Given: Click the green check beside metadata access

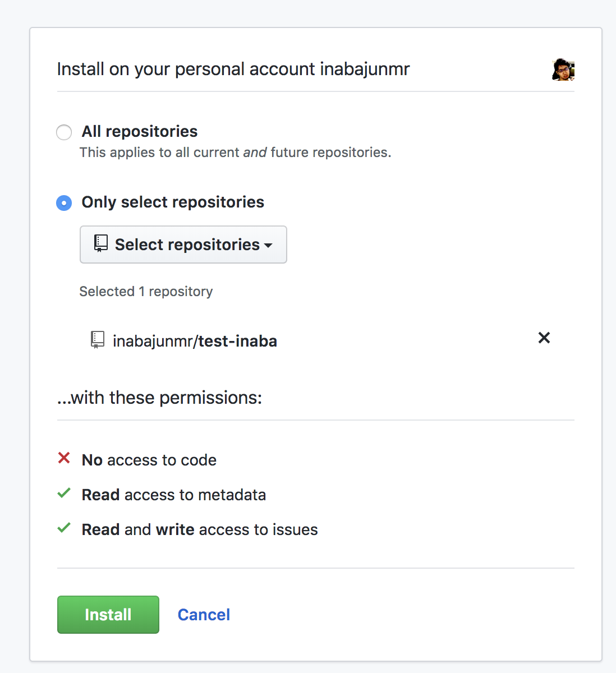Looking at the screenshot, I should pos(64,494).
